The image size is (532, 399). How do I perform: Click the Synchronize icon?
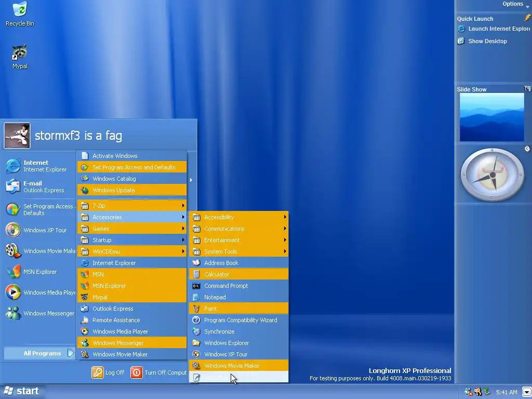tap(196, 331)
